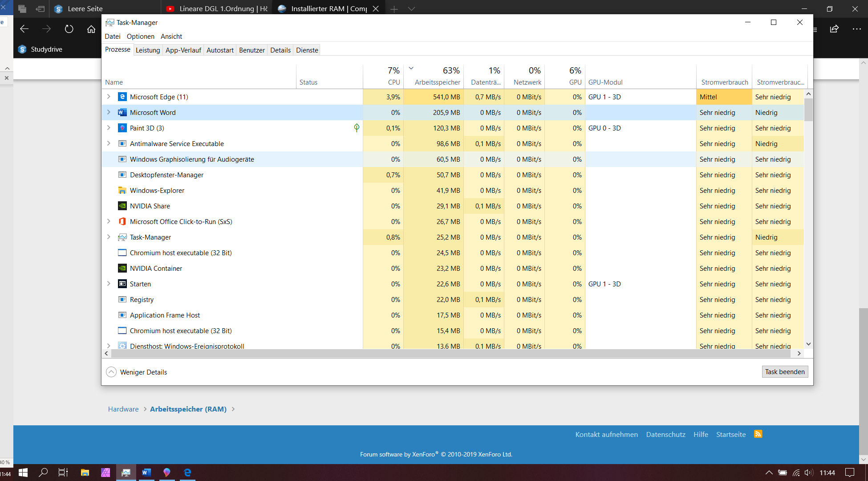Viewport: 868px width, 481px height.
Task: Open Windows Start menu
Action: pyautogui.click(x=23, y=473)
